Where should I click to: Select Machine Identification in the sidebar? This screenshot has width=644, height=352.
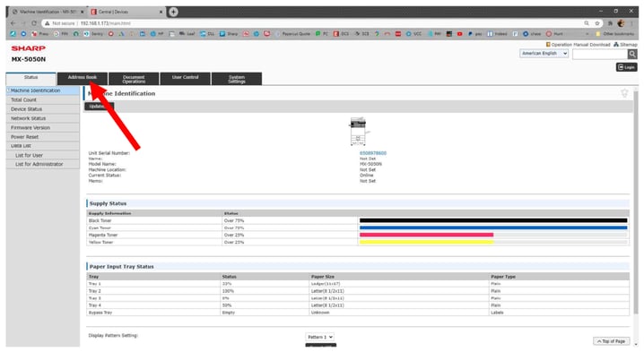click(43, 90)
